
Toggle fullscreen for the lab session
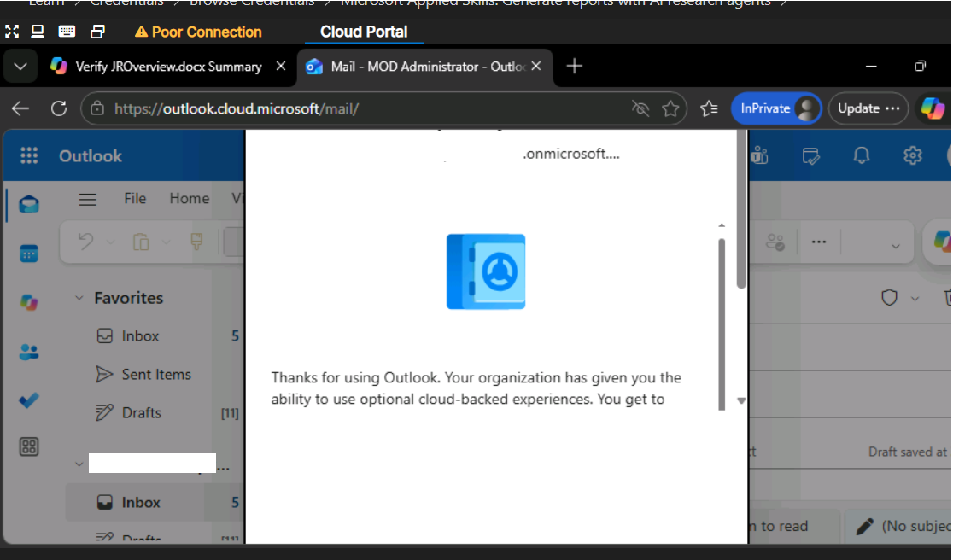12,32
